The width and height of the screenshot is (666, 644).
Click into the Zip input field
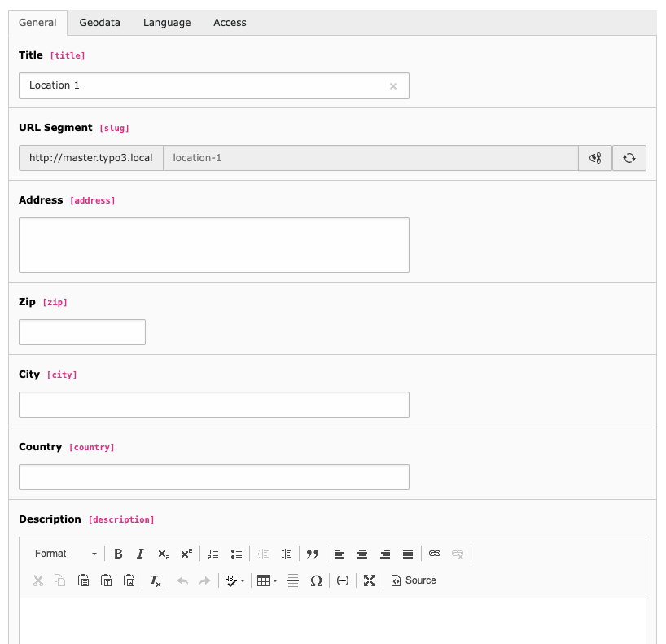coord(82,332)
